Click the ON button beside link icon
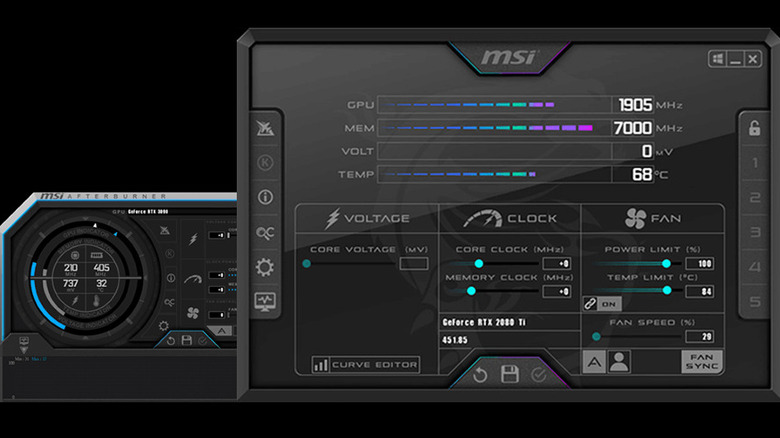 (x=609, y=304)
